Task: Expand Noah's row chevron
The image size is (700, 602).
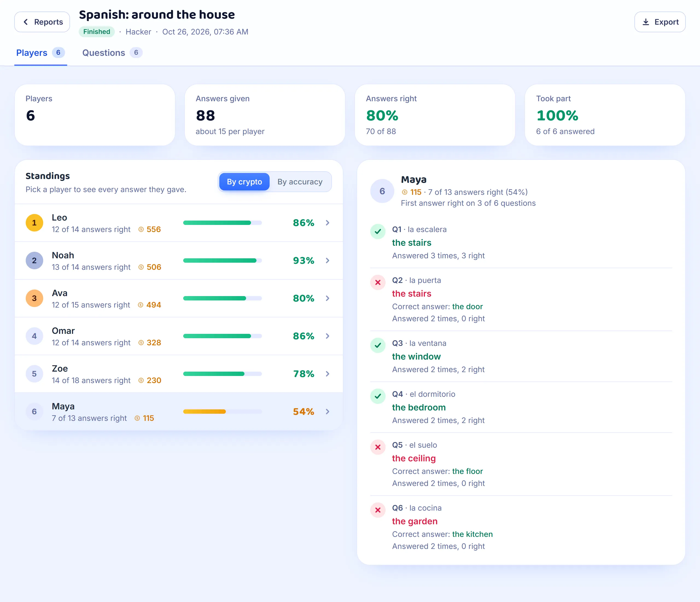Action: (327, 261)
